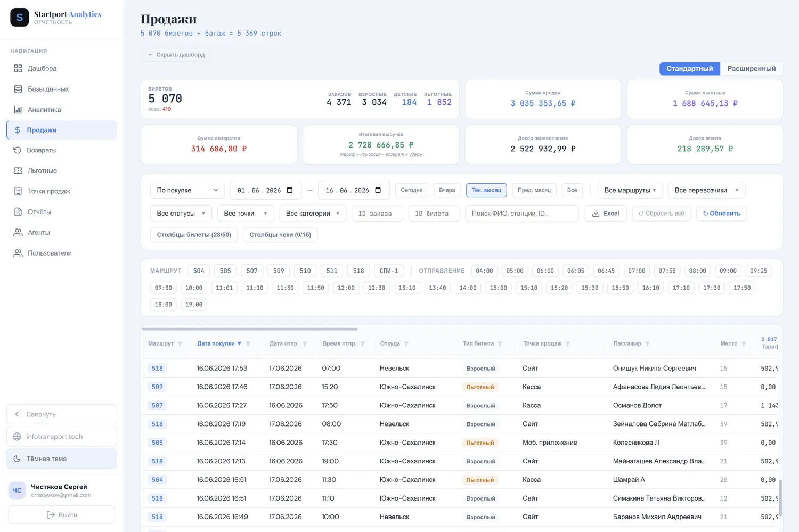
Task: Open Столбцы билеты (28/50) column picker
Action: [194, 235]
